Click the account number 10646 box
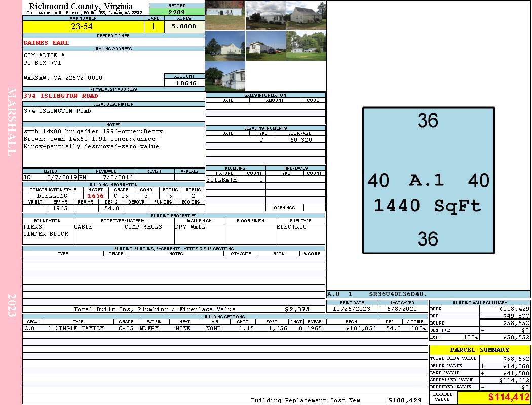532x405 pixels. [184, 83]
